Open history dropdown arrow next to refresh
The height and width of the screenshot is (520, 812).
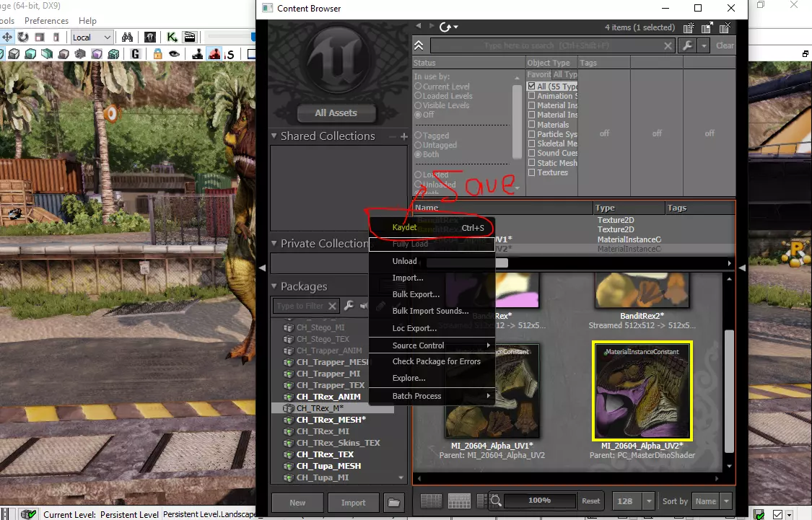point(455,27)
